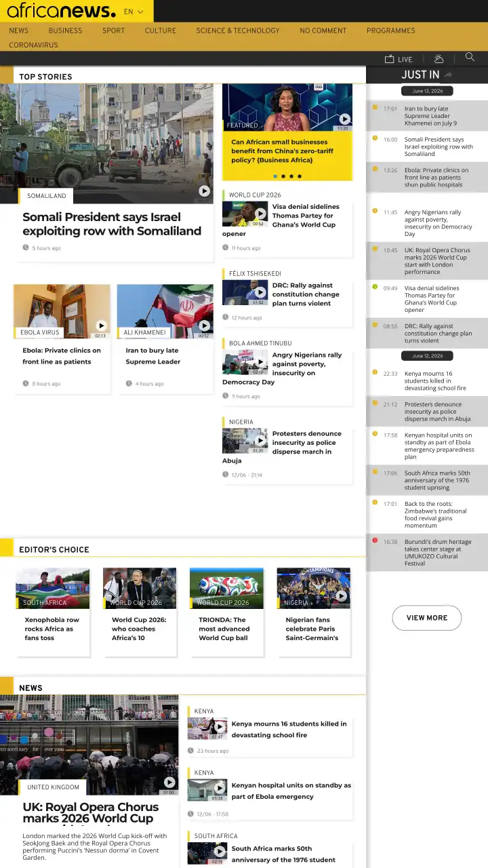The height and width of the screenshot is (868, 488).
Task: Open the UNITED KINGDOM tag label
Action: (53, 787)
